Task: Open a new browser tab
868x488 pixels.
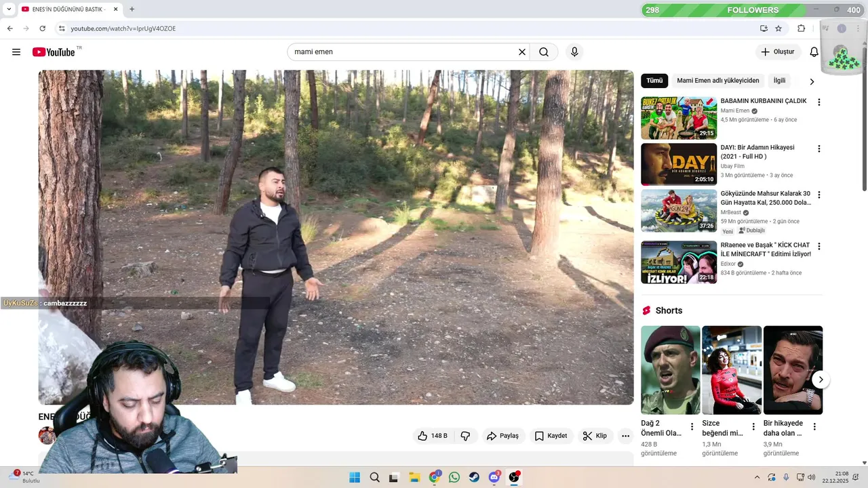Action: pyautogui.click(x=132, y=9)
